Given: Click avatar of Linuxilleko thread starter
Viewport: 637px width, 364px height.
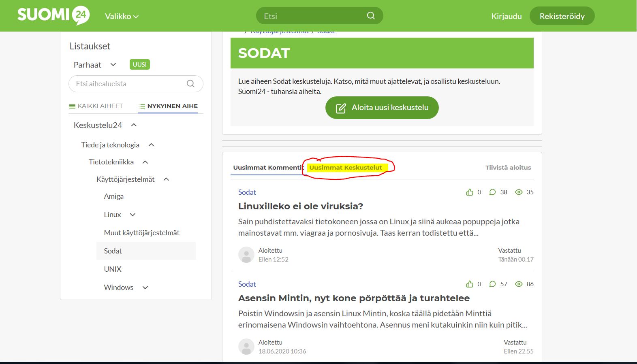Looking at the screenshot, I should (246, 255).
